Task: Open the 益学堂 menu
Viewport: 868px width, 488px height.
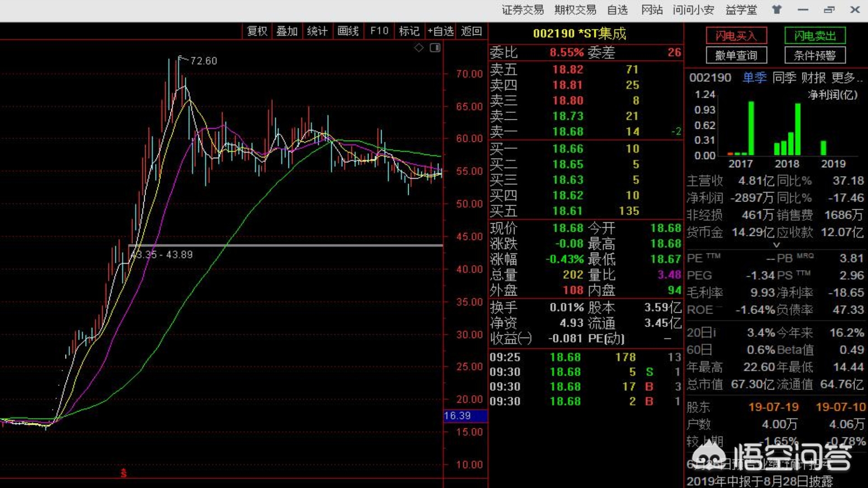Action: 741,10
